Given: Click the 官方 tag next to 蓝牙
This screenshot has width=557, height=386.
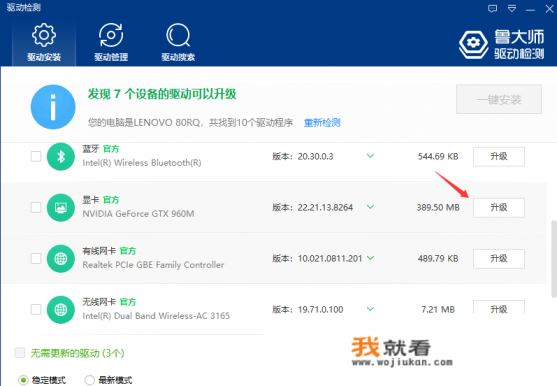Looking at the screenshot, I should [111, 149].
